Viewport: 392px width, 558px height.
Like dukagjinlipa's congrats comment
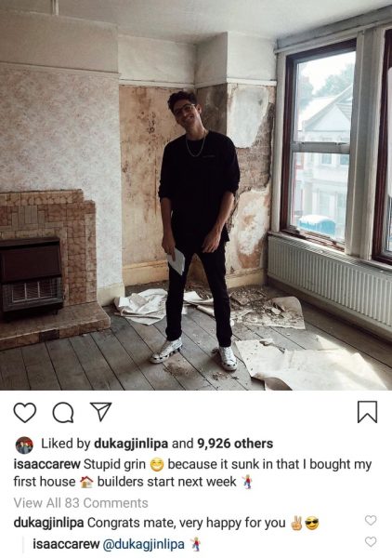click(371, 520)
